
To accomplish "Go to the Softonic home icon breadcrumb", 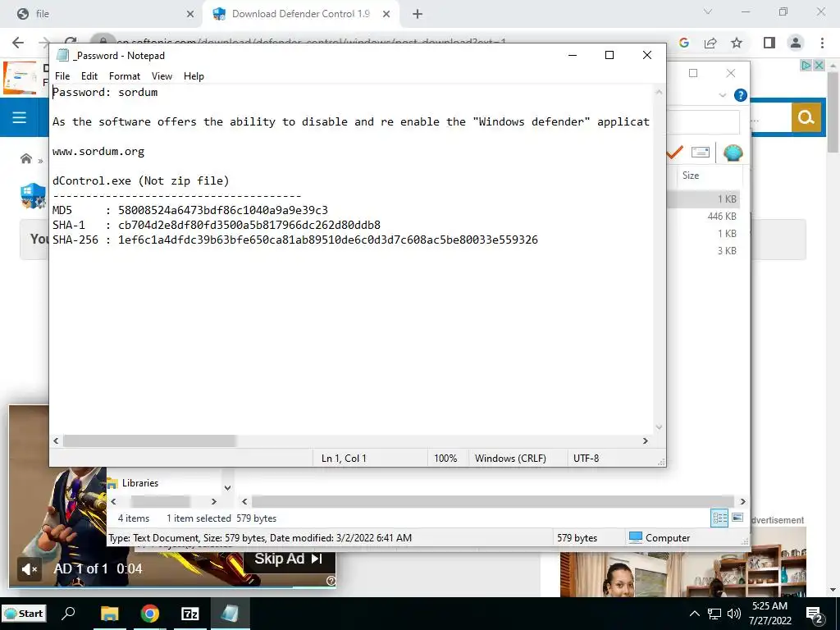I will (x=25, y=158).
